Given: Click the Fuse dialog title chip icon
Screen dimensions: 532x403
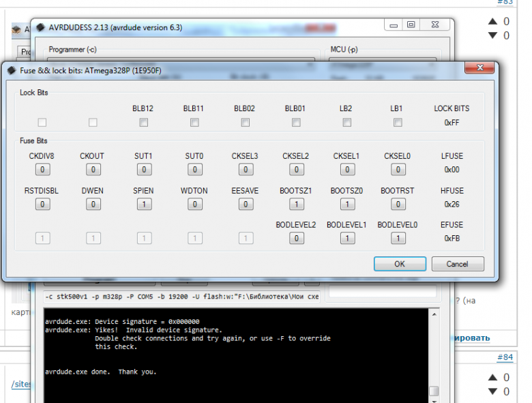Looking at the screenshot, I should coord(12,70).
